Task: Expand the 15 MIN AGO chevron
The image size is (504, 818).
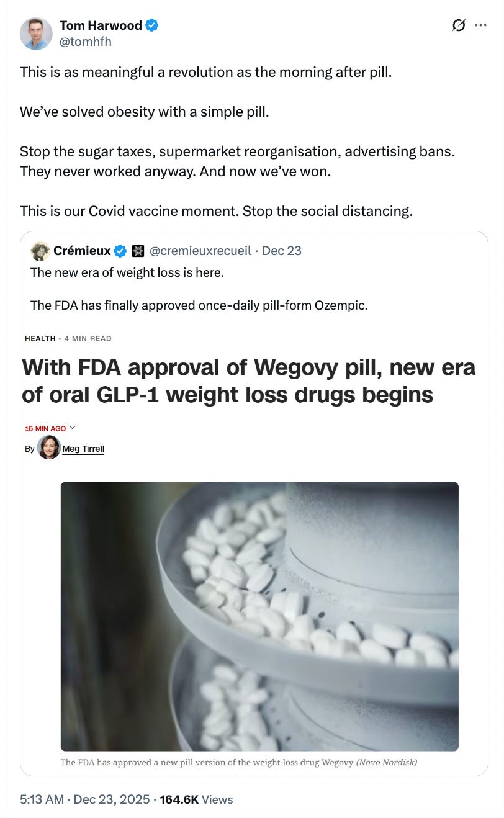Action: tap(73, 428)
